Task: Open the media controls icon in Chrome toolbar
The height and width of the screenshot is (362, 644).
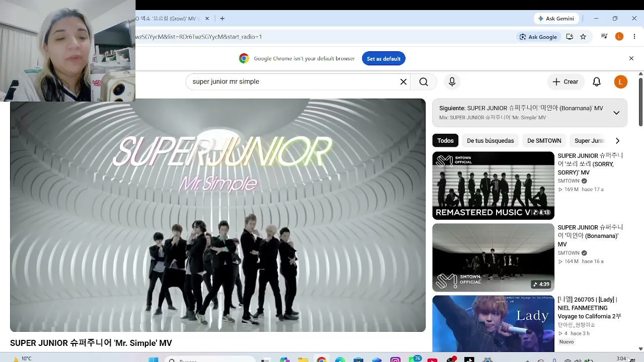Action: click(604, 37)
